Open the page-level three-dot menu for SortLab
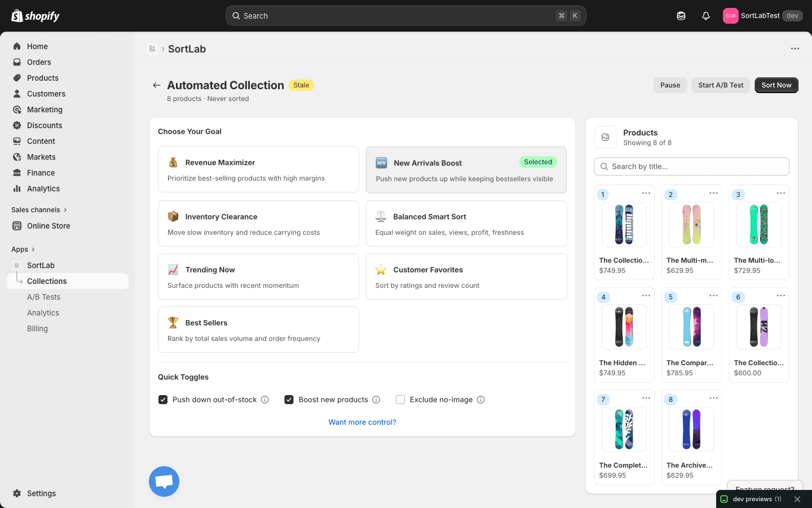The image size is (812, 508). pos(795,49)
